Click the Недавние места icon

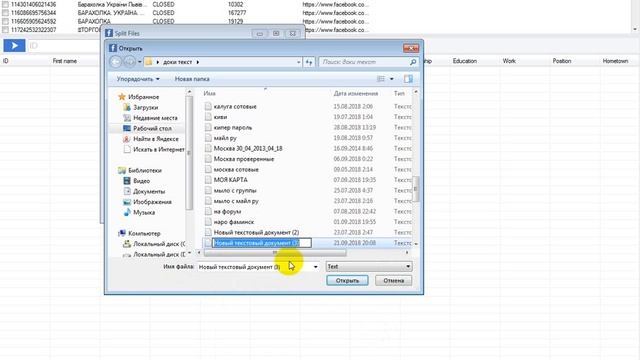(x=127, y=118)
